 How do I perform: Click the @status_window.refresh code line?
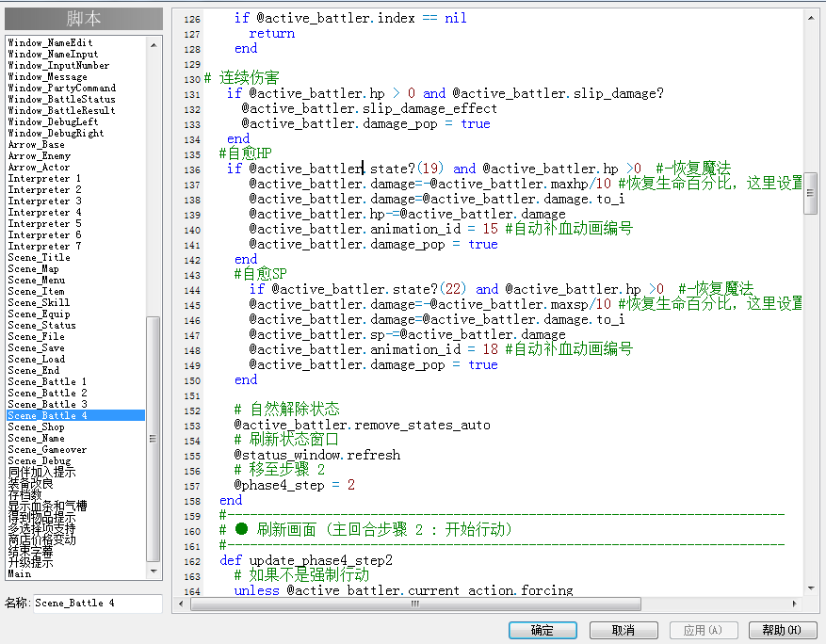(317, 455)
